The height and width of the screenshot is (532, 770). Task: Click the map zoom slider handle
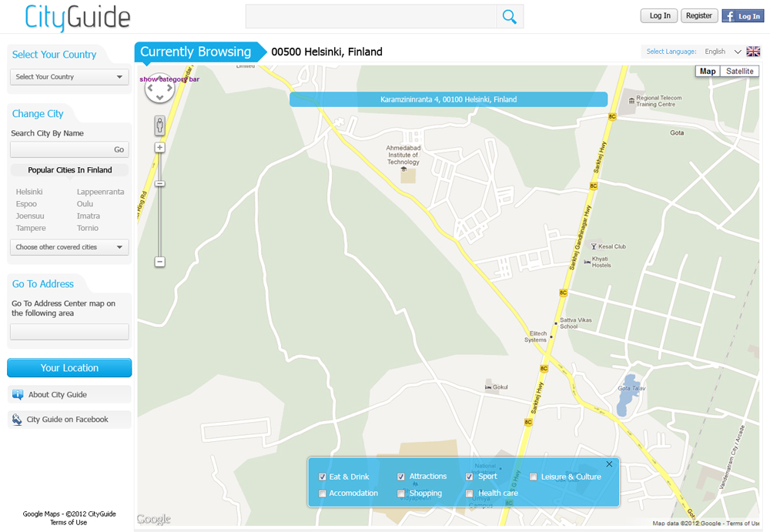[x=159, y=184]
